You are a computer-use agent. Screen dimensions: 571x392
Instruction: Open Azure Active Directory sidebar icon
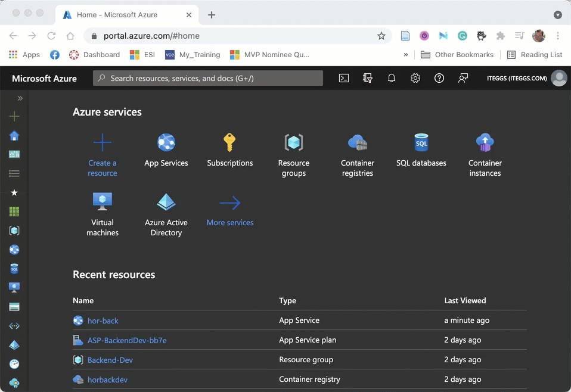click(x=14, y=345)
